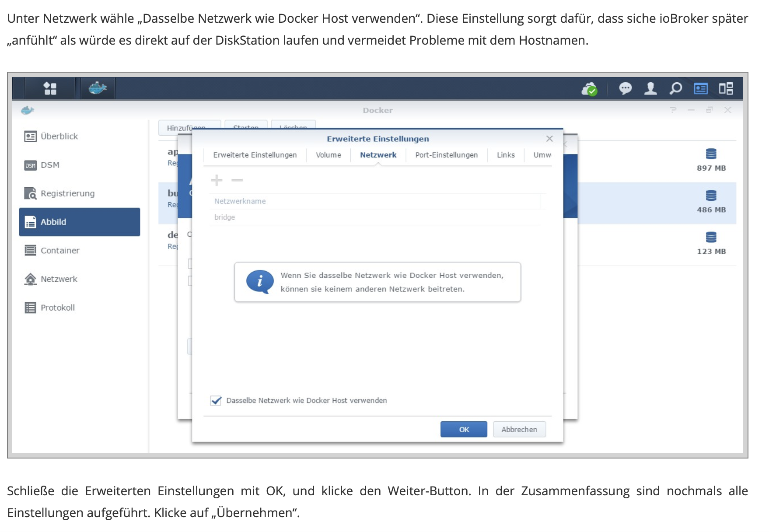Click the DSM sidebar icon
The height and width of the screenshot is (532, 769).
30,165
